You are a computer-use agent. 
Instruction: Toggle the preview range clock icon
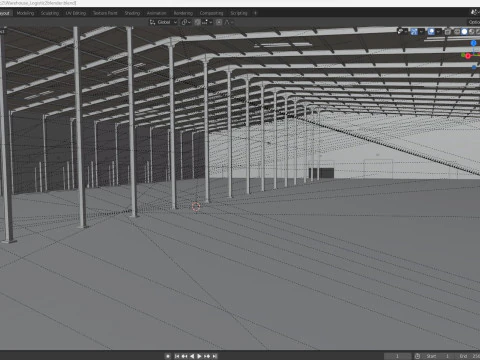pyautogui.click(x=417, y=356)
